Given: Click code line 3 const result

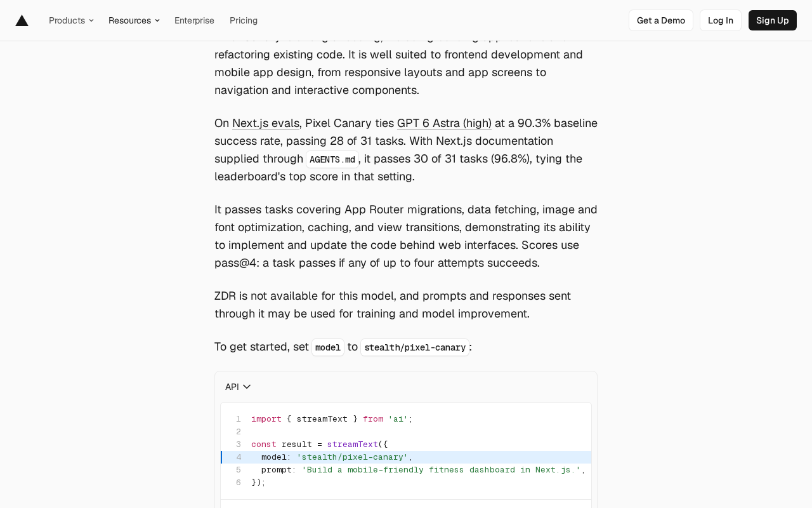Looking at the screenshot, I should (x=319, y=444).
